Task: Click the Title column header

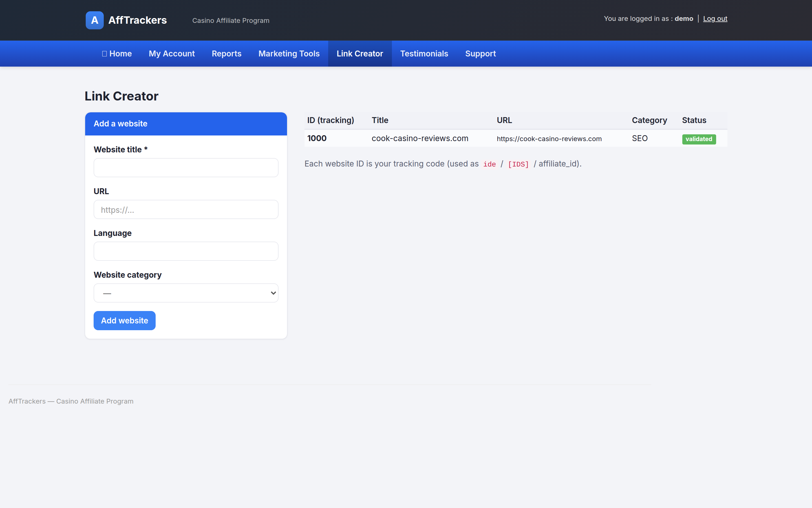Action: [380, 120]
